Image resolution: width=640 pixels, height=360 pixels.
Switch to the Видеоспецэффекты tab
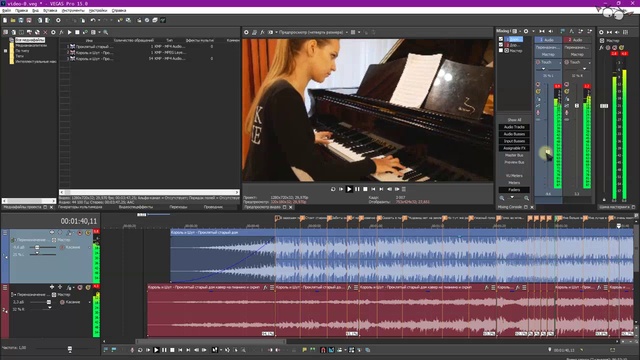[x=136, y=207]
